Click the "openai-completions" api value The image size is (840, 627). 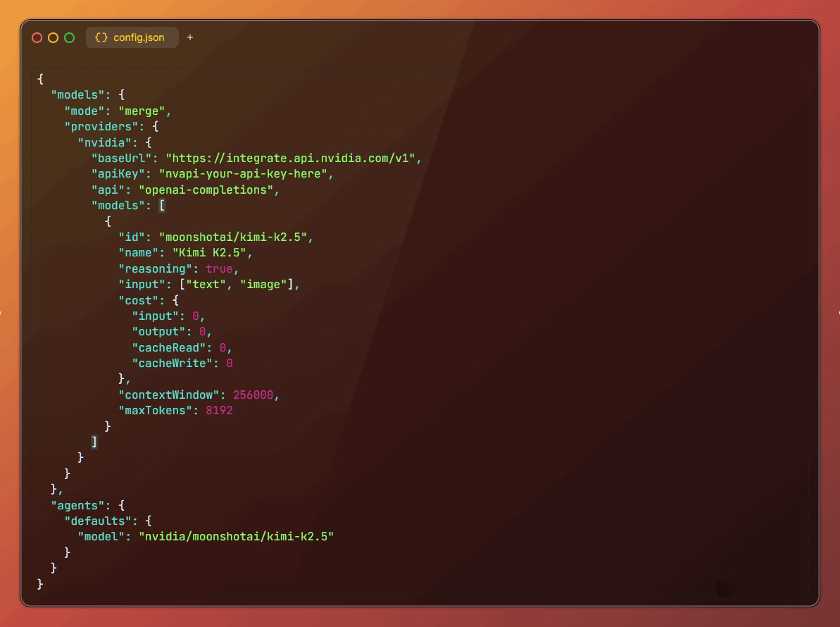(206, 190)
